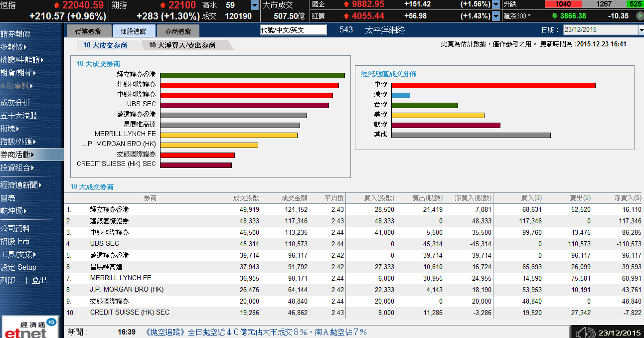The width and height of the screenshot is (644, 338).
Task: Sort by 成交金額 column header
Action: [295, 198]
